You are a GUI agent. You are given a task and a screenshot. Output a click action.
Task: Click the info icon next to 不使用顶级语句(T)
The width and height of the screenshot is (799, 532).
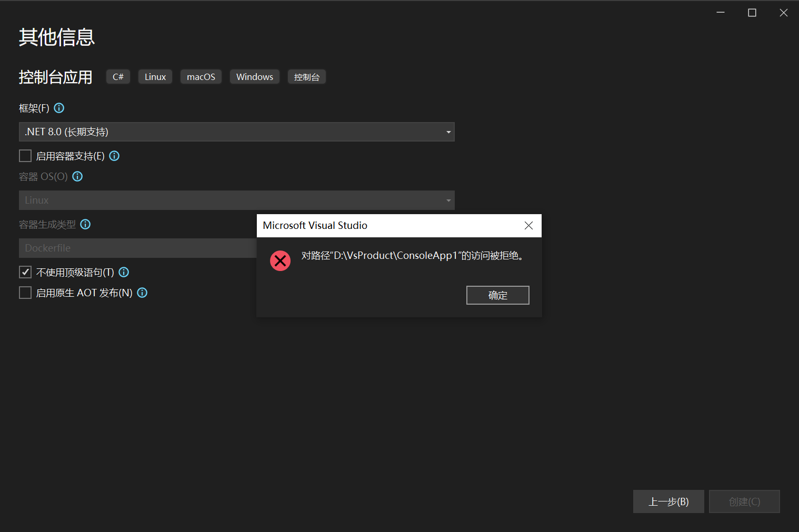tap(124, 272)
